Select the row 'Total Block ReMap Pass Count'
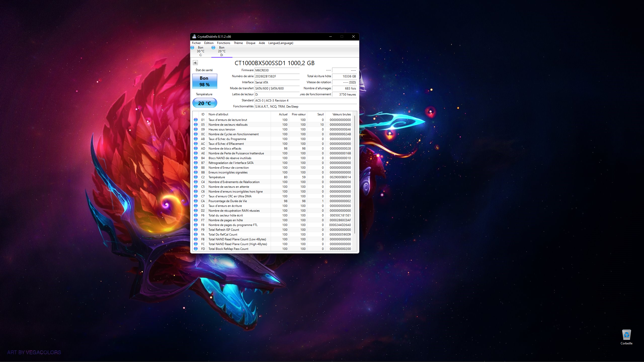Viewport: 644px width, 362px height. coord(273,249)
